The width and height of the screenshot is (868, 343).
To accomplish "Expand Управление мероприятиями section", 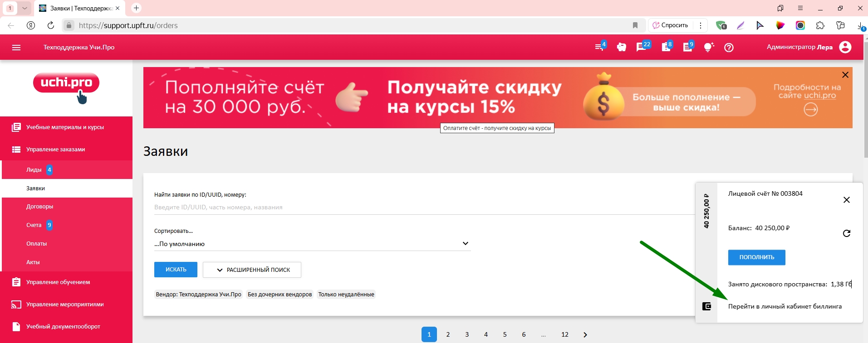I will pos(66,304).
